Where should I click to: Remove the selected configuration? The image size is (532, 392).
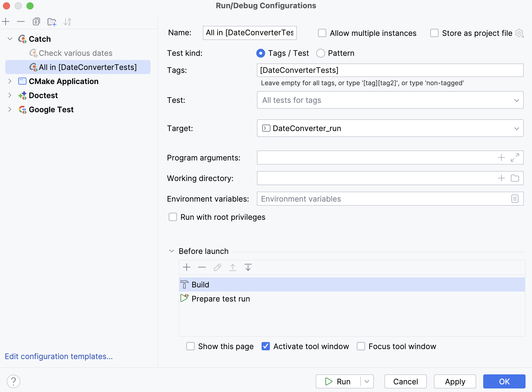click(x=21, y=21)
